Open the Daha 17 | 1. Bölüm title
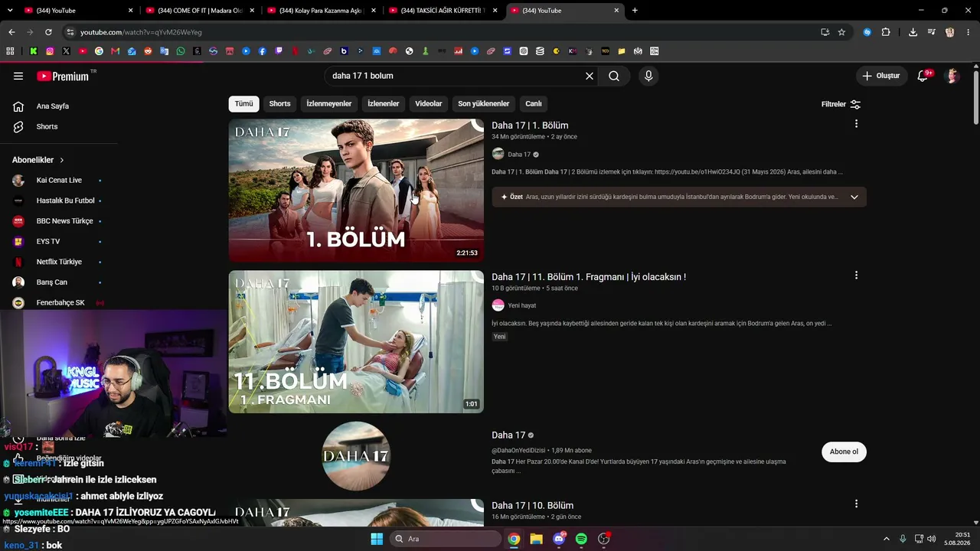The image size is (980, 551). [530, 126]
